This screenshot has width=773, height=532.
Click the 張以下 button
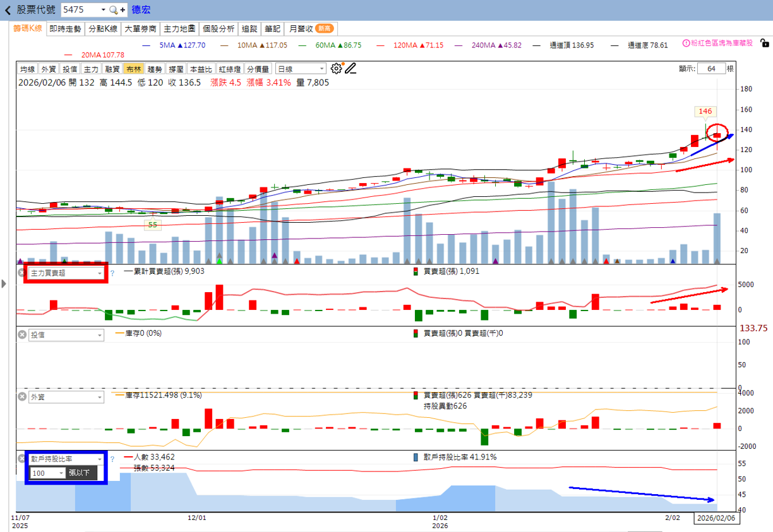pyautogui.click(x=82, y=473)
